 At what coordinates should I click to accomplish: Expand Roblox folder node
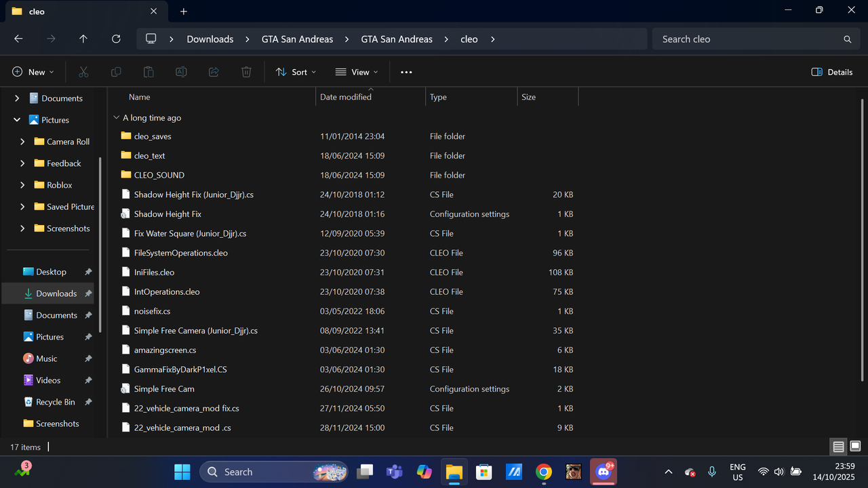pos(22,185)
